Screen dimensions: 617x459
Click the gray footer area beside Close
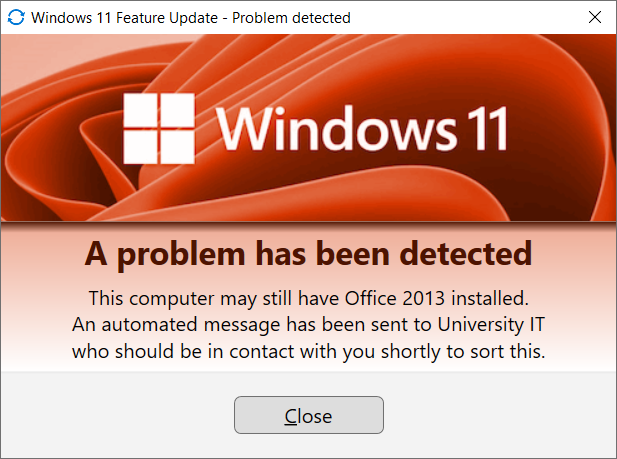coord(500,415)
